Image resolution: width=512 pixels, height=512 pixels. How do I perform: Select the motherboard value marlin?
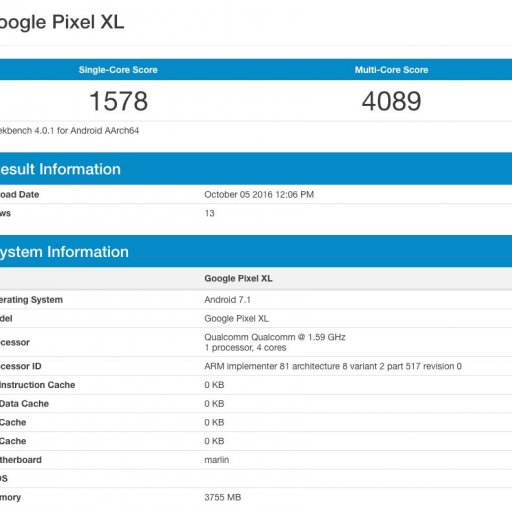point(217,460)
